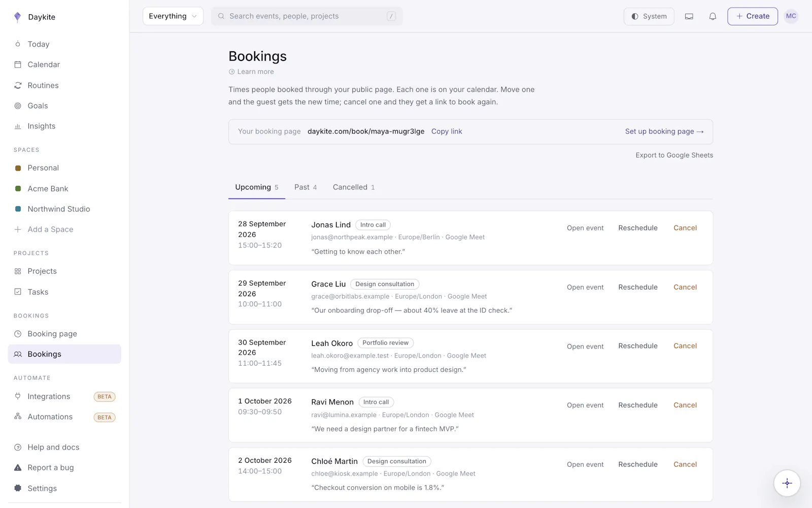Switch to the Upcoming tab
This screenshot has height=508, width=812.
257,187
